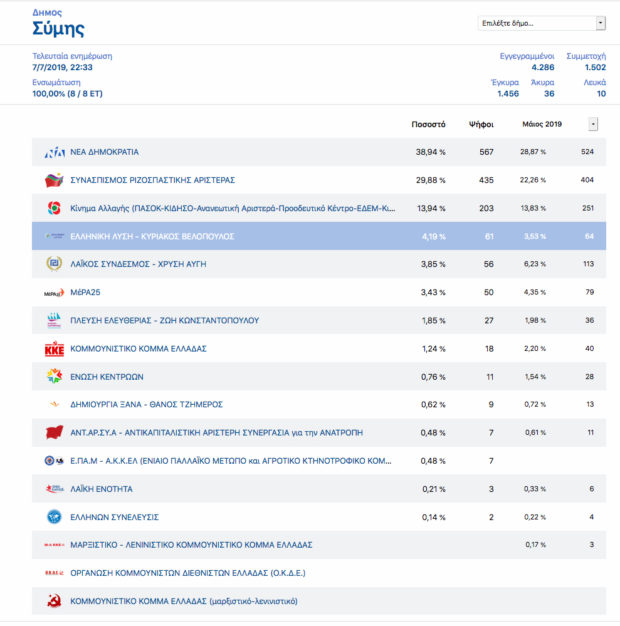Click the Ο.Κ.Δ.Ε. party logo
Screen dimensions: 620x626
coord(54,573)
